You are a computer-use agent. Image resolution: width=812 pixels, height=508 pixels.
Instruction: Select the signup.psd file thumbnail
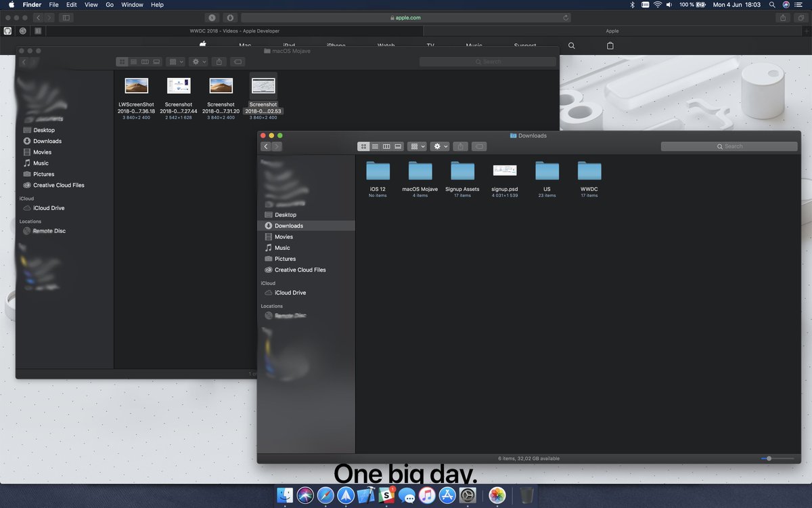[505, 170]
